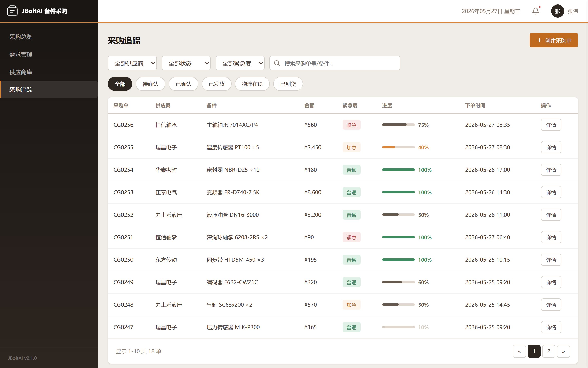Screen dimensions: 588x368
Task: Open 详情 for order CG0251
Action: point(551,237)
